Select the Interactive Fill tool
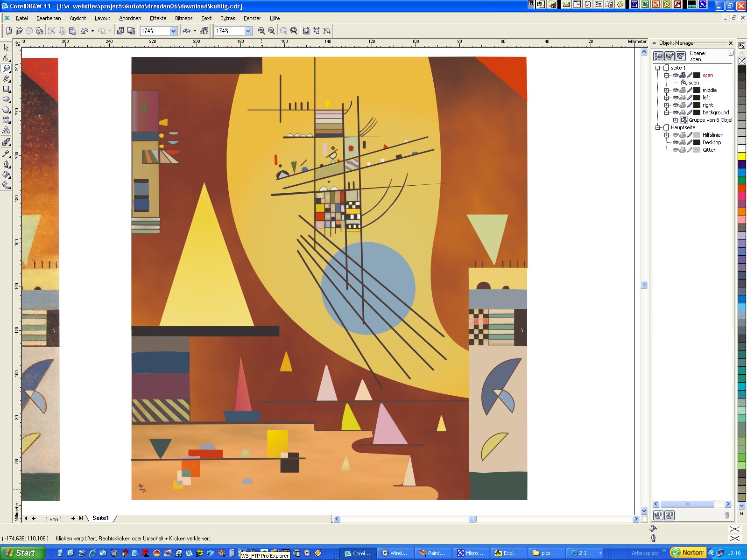 click(x=6, y=185)
